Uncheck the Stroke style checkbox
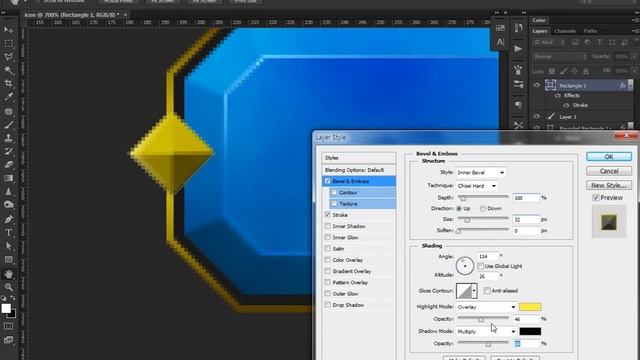Viewport: 640px width, 360px height. pyautogui.click(x=327, y=215)
